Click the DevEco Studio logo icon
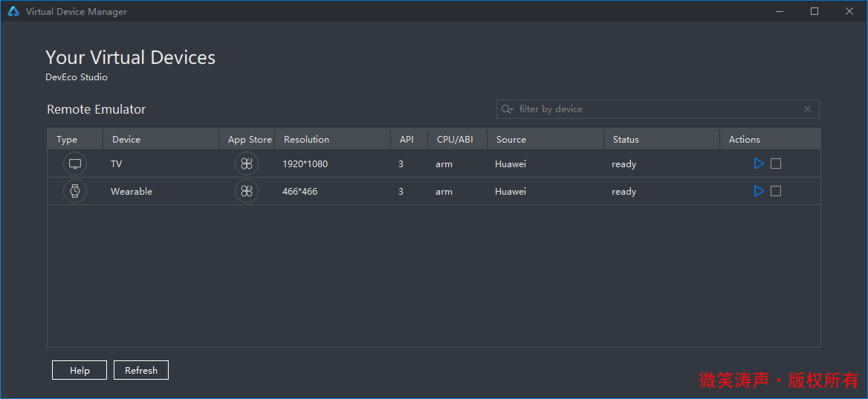Image resolution: width=868 pixels, height=399 pixels. 13,11
